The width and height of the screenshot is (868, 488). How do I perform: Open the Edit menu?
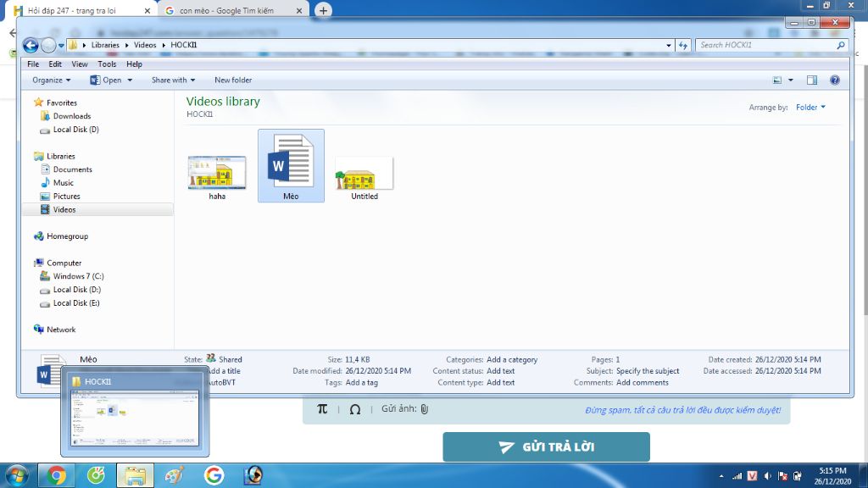55,64
